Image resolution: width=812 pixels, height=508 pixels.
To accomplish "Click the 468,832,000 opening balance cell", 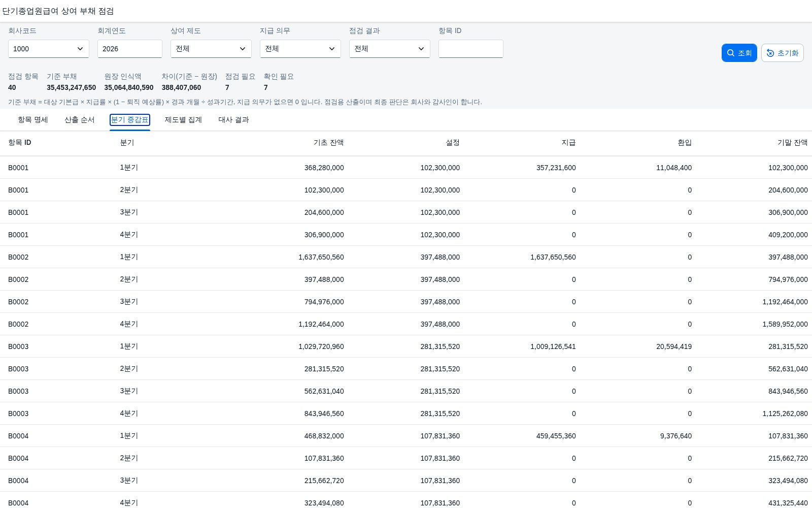I will (324, 436).
